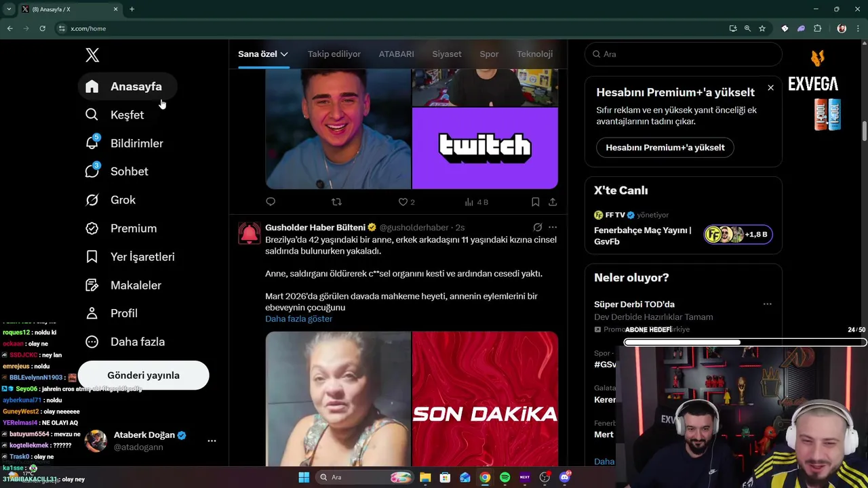
Task: Switch to Teknoloji tab
Action: (535, 54)
